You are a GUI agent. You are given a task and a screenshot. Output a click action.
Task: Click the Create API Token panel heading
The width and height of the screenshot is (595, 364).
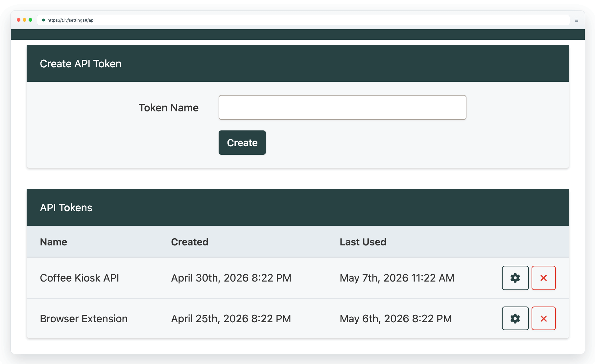pos(81,64)
